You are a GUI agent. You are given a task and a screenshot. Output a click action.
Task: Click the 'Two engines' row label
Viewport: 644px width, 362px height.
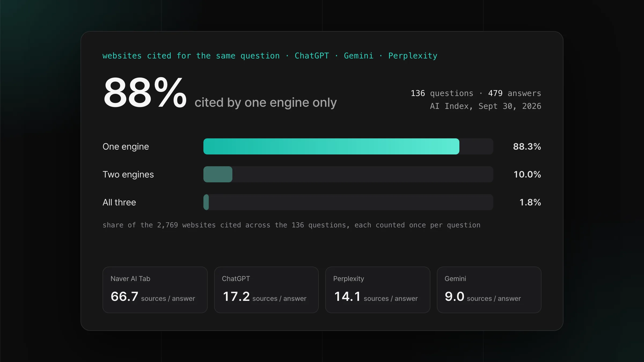tap(128, 175)
